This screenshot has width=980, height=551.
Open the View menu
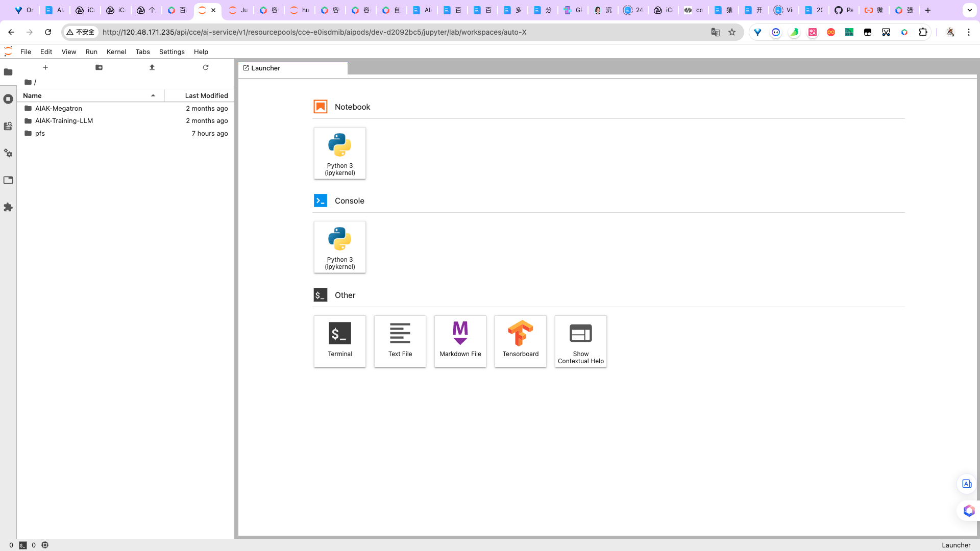68,52
